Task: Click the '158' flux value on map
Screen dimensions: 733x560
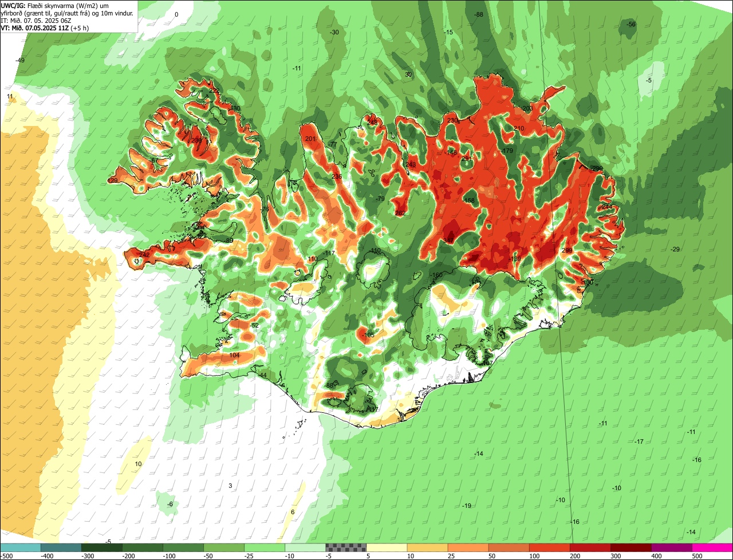Action: click(470, 200)
